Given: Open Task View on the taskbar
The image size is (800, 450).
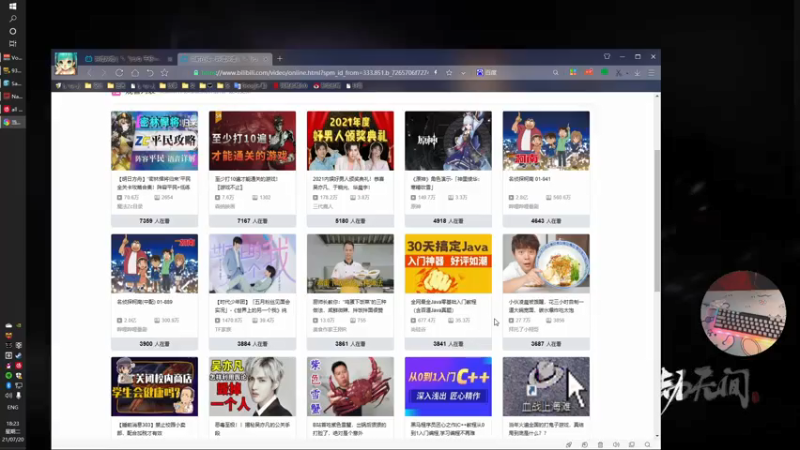Looking at the screenshot, I should point(13,44).
